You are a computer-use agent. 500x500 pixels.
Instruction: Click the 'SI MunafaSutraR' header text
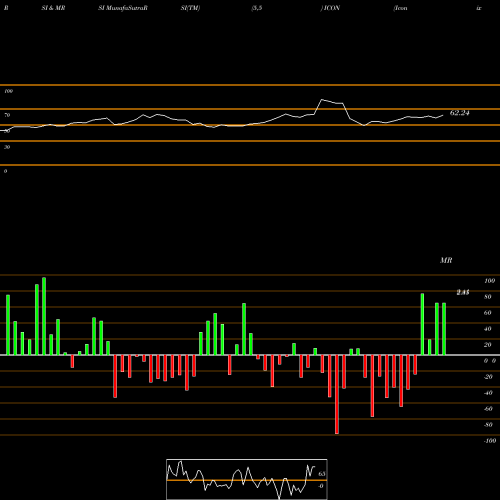pyautogui.click(x=123, y=8)
